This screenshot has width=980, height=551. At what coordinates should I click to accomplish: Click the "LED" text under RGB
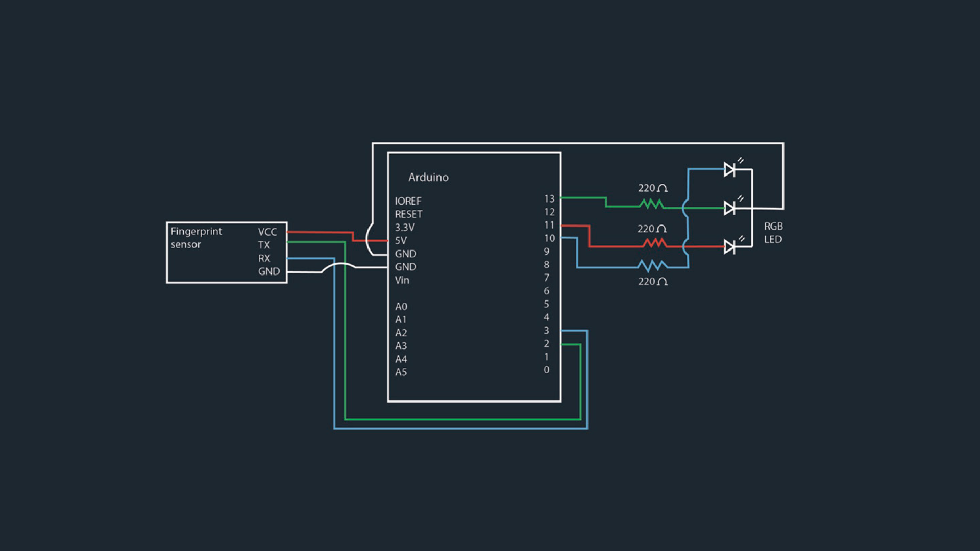pos(773,239)
